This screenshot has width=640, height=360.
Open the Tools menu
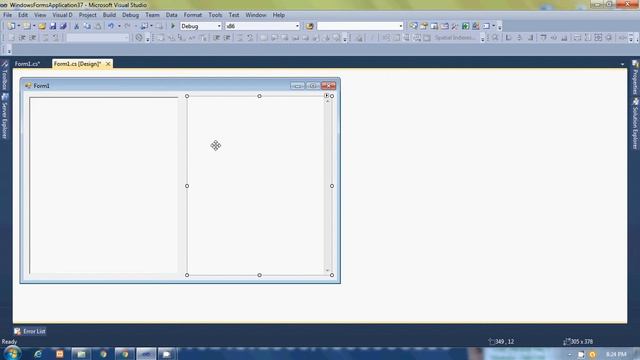click(215, 15)
